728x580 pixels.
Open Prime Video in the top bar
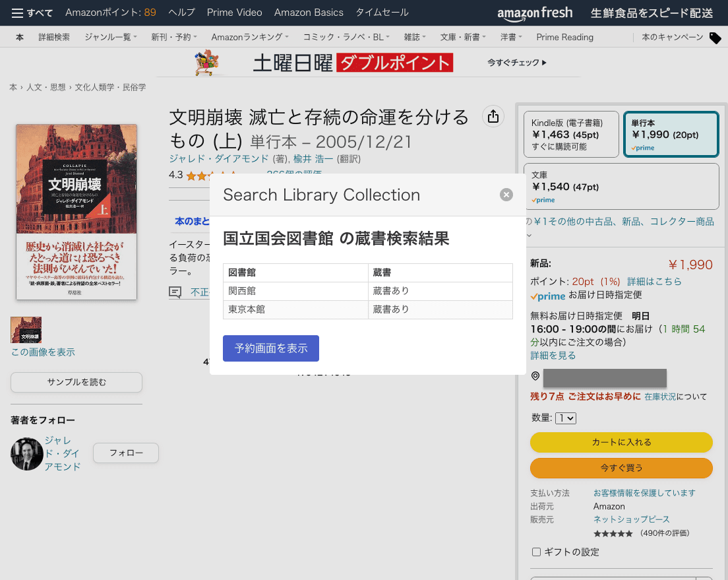click(235, 13)
